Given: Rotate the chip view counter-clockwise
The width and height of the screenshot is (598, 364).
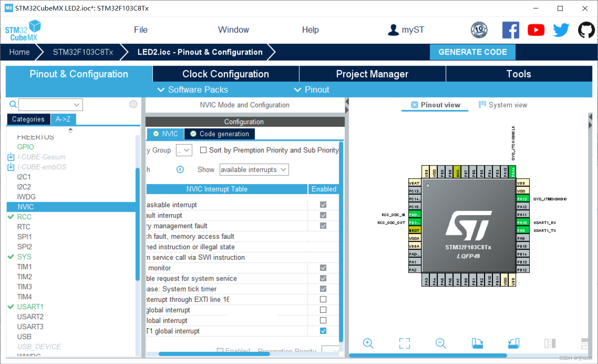Looking at the screenshot, I should 513,343.
